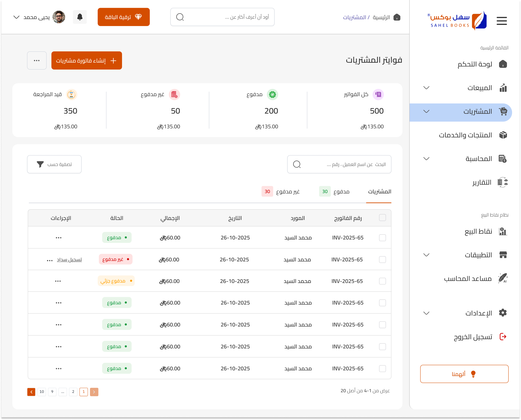Expand the المحاسبة menu chevron
This screenshot has height=420, width=521.
tap(426, 158)
